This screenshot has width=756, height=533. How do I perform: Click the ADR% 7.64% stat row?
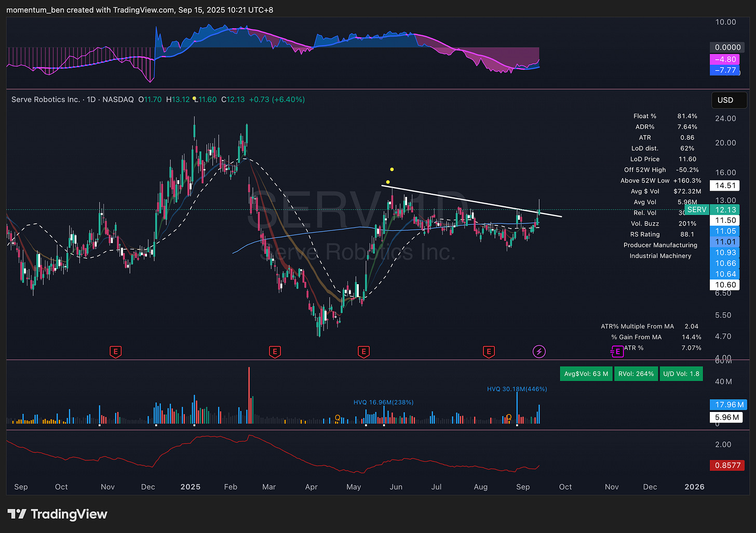coord(666,127)
